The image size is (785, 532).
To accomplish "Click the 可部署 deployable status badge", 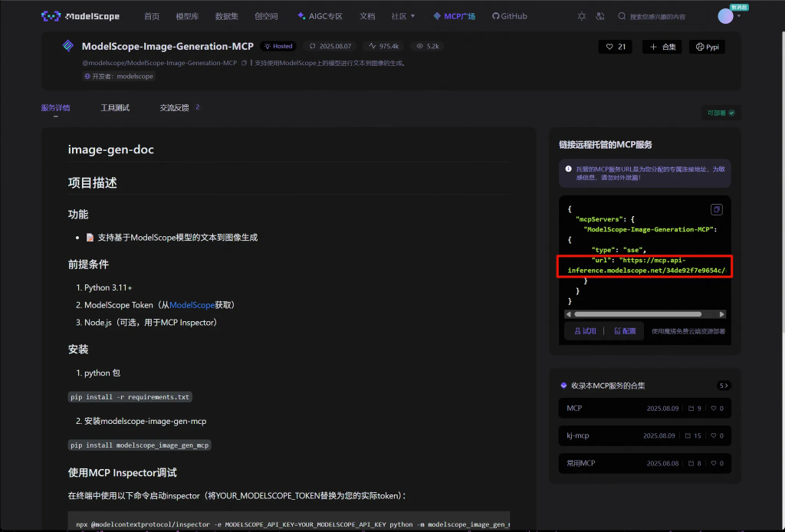I will pos(721,113).
